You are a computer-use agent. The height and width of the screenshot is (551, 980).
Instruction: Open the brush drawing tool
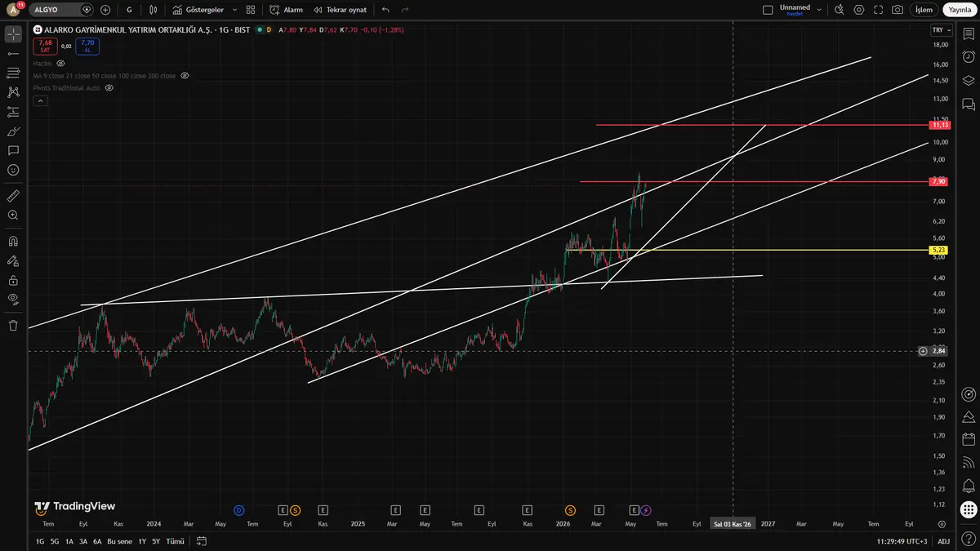coord(13,131)
